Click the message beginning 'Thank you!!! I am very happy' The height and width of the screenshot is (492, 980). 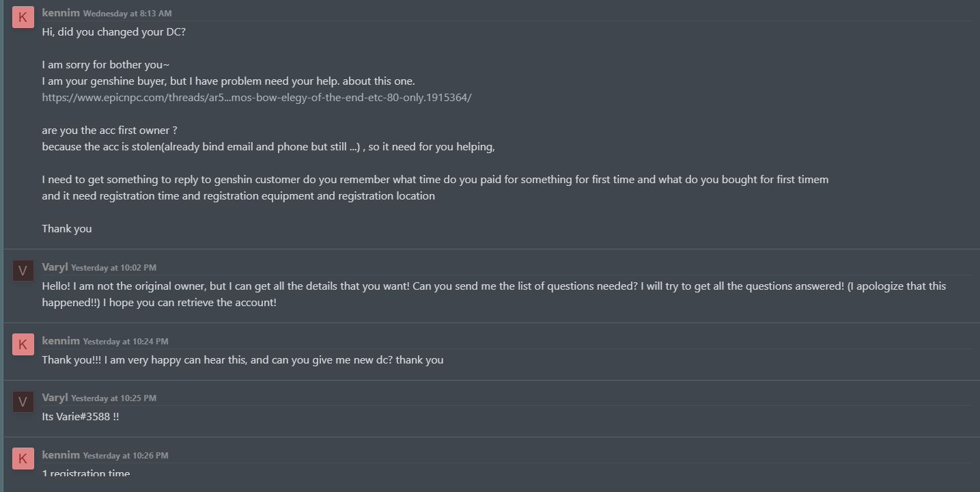[242, 360]
